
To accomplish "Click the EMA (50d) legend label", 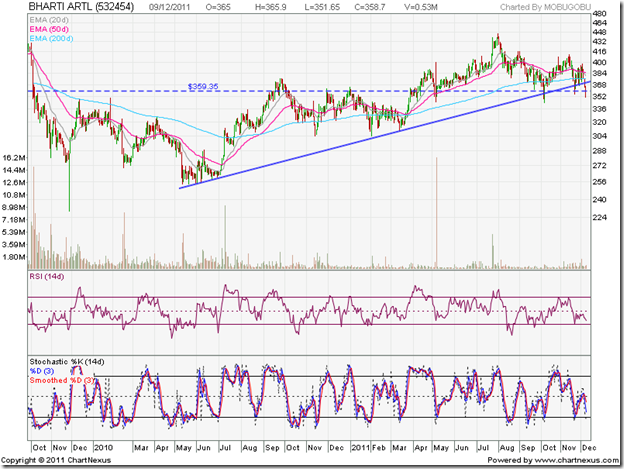I will point(49,29).
